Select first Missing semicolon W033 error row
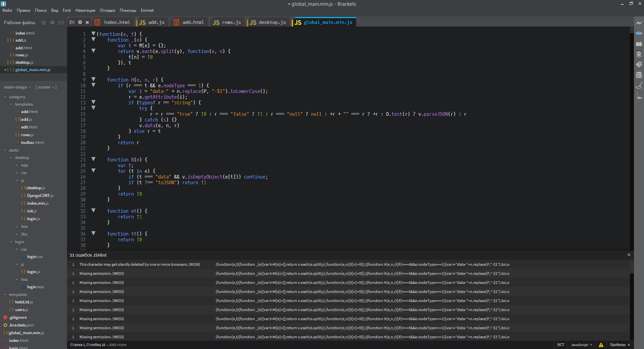The height and width of the screenshot is (349, 644). 102,273
